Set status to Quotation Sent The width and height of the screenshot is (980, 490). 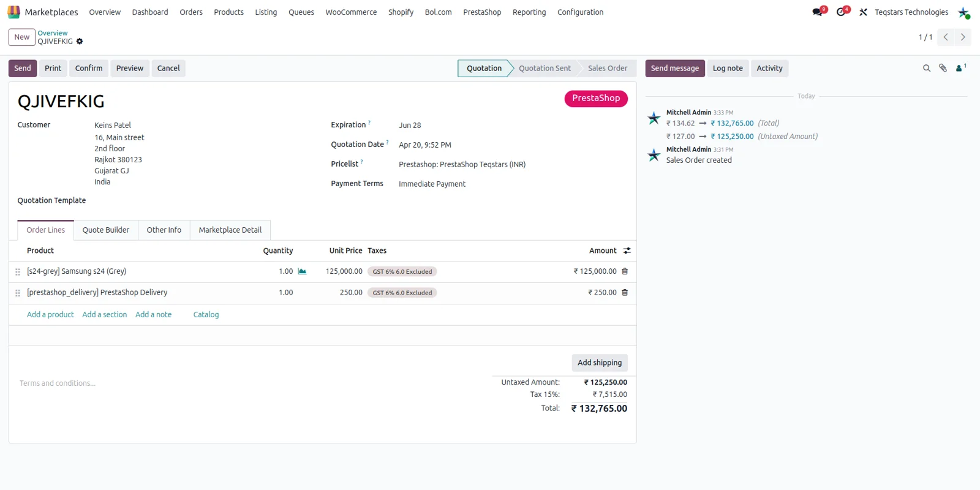tap(545, 69)
